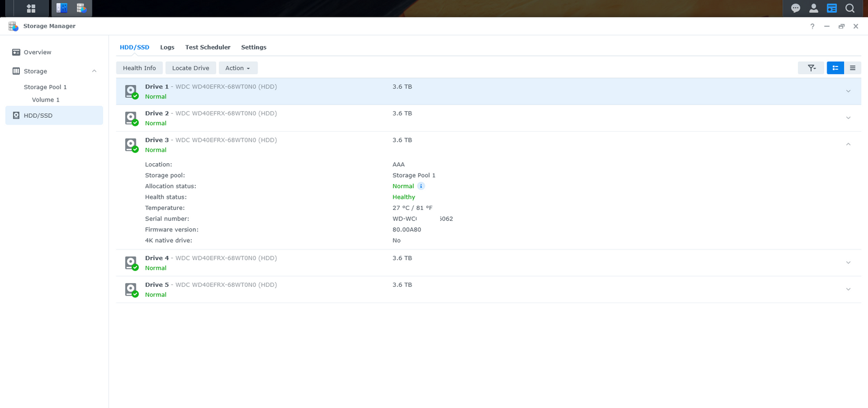The height and width of the screenshot is (408, 868).
Task: Click the Allocation status info bubble
Action: tap(421, 185)
